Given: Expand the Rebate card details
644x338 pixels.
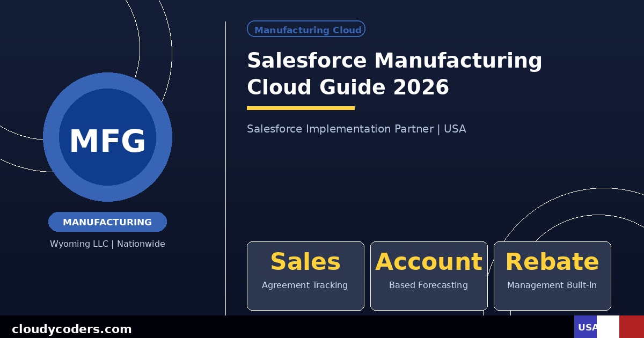Looking at the screenshot, I should coord(552,262).
